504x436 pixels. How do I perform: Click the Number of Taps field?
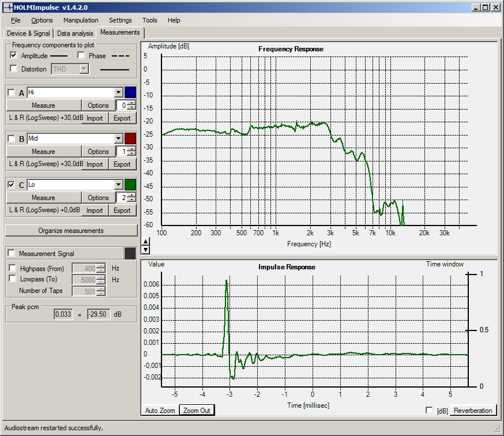point(89,291)
